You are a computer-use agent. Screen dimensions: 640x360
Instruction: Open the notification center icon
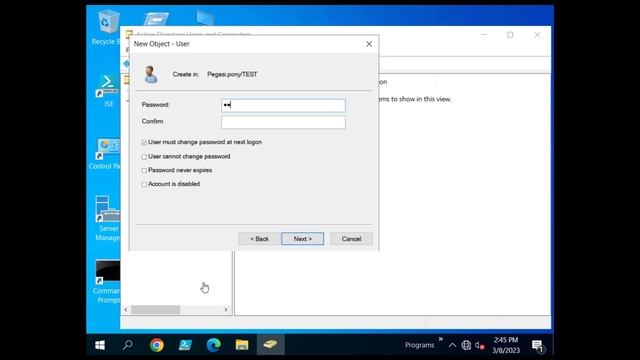[538, 346]
